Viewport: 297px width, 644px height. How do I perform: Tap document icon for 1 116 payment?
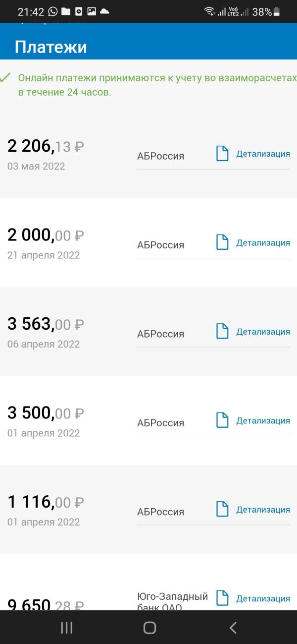point(223,509)
